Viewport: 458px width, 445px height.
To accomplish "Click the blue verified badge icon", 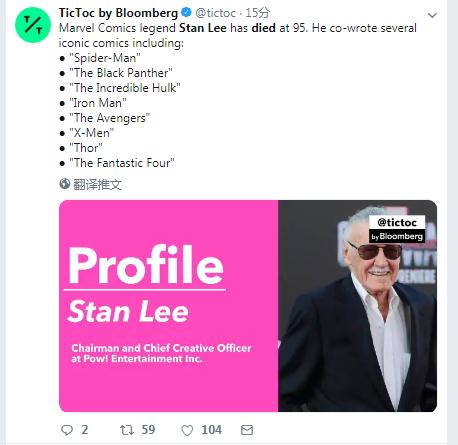I will pyautogui.click(x=186, y=13).
